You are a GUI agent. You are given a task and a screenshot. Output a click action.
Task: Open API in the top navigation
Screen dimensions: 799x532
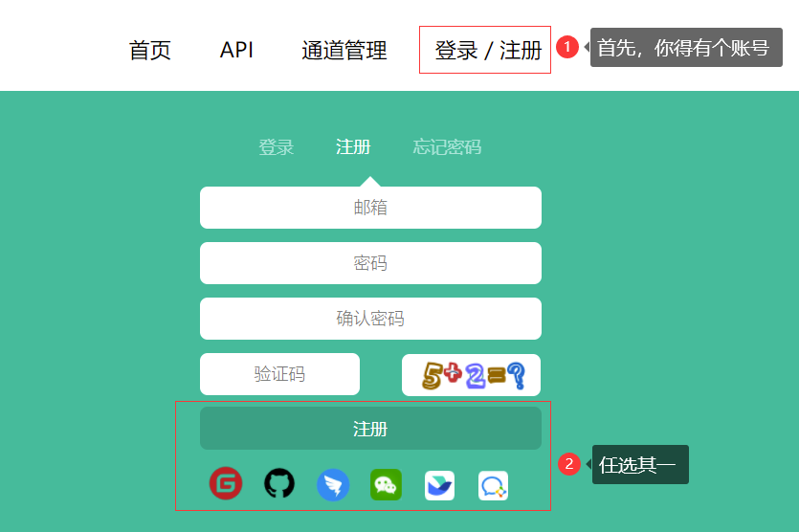click(236, 50)
